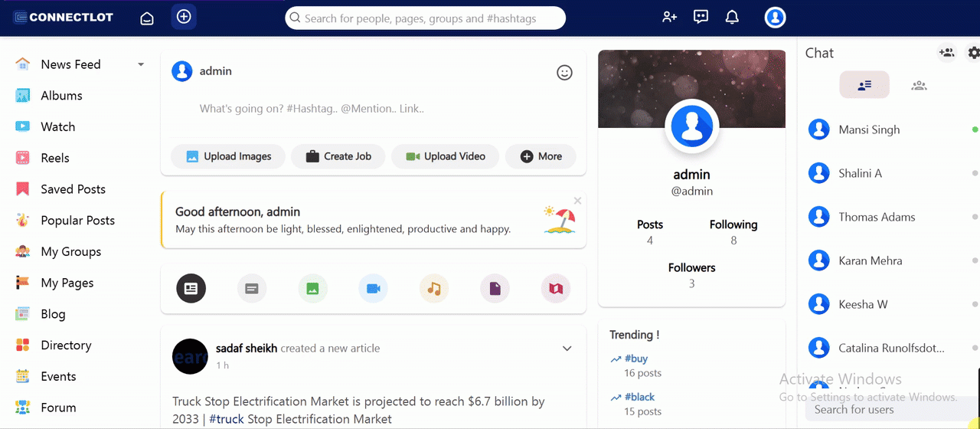980x429 pixels.
Task: Click the More button in the post box
Action: tap(541, 156)
